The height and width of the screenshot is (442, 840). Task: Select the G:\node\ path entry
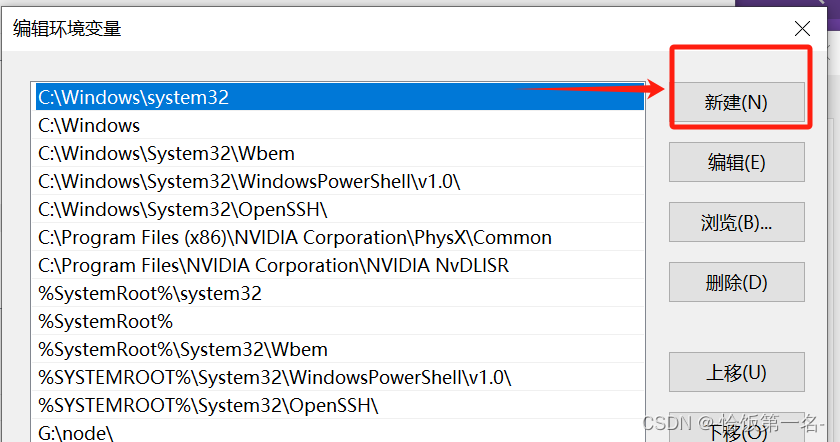(340, 431)
